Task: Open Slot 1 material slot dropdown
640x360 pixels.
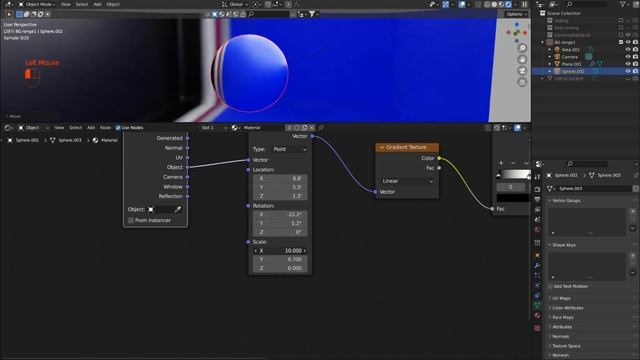Action: [214, 128]
